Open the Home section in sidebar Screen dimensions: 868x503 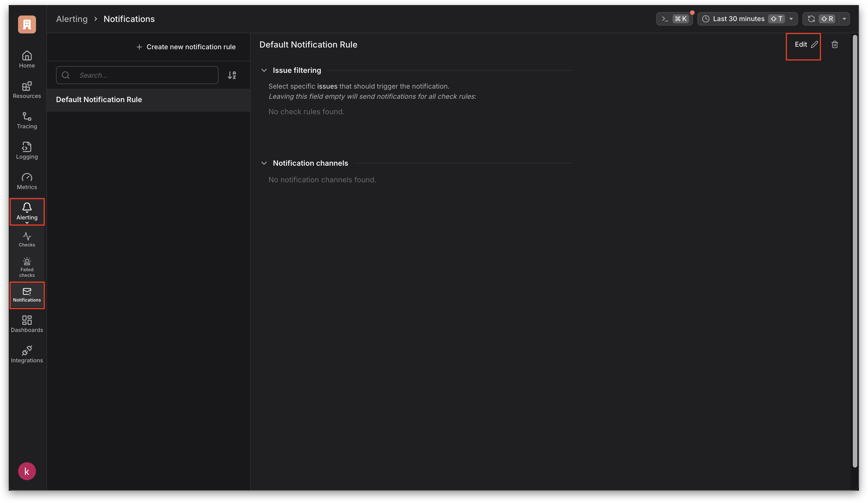27,59
